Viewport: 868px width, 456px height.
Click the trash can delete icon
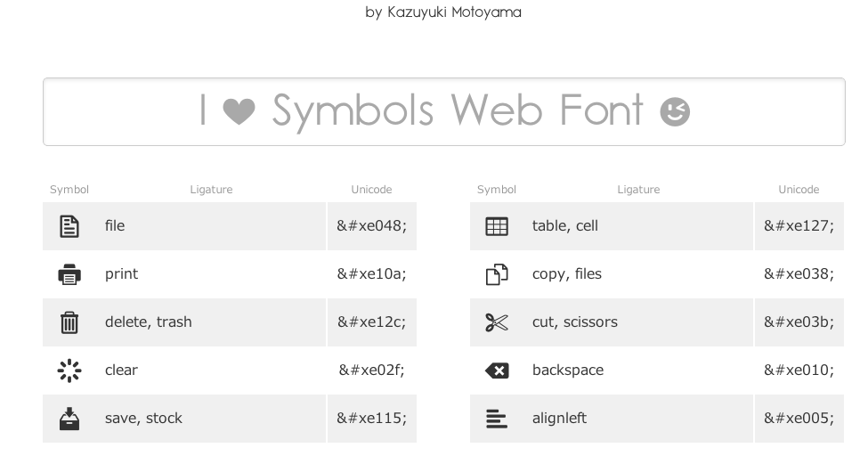(69, 322)
